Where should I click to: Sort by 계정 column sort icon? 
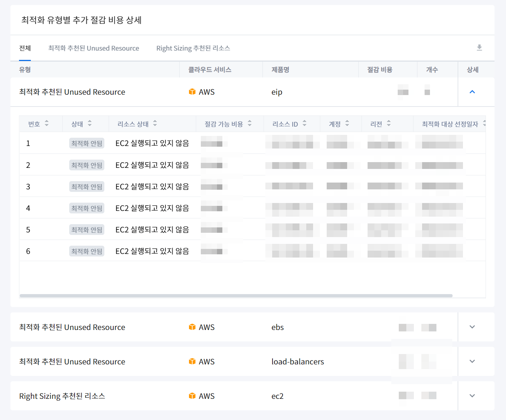[x=347, y=124]
